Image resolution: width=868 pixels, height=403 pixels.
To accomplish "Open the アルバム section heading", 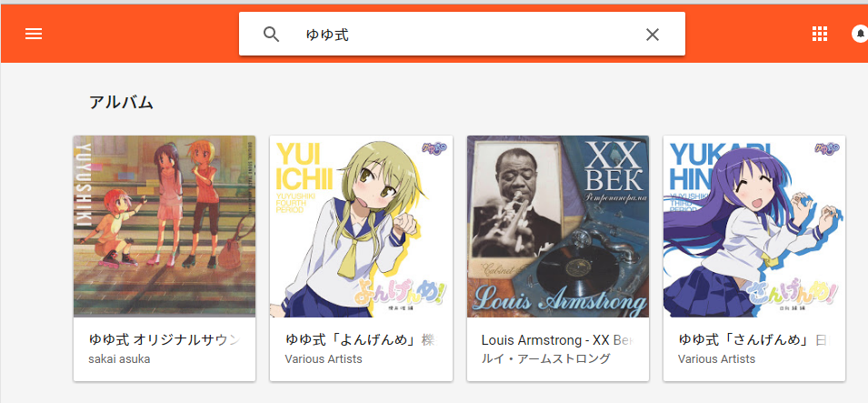I will pos(121,102).
